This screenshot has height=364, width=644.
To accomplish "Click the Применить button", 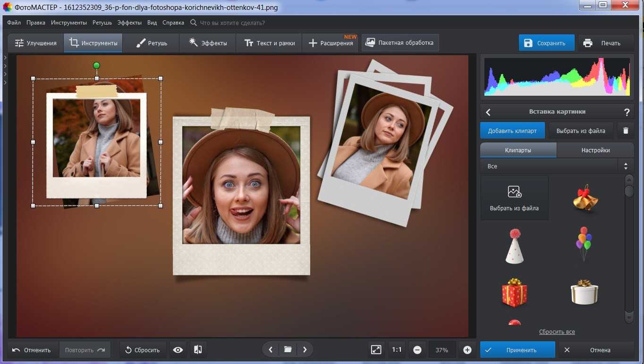I will 517,350.
